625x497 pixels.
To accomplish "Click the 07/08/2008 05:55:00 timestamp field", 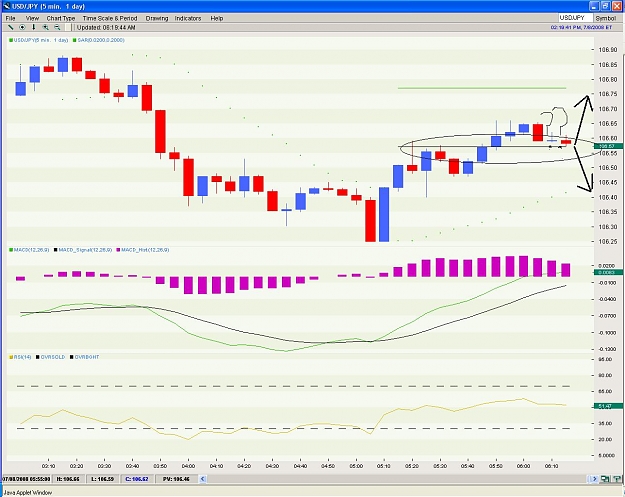I will 26,479.
